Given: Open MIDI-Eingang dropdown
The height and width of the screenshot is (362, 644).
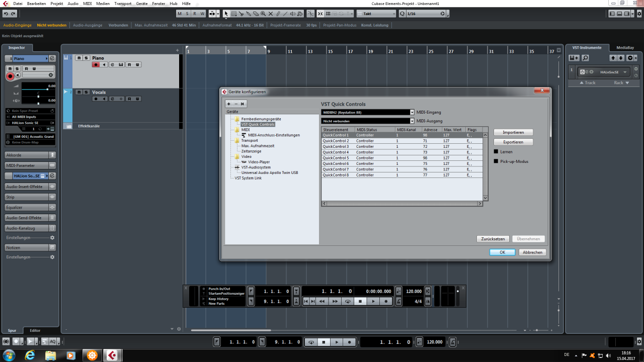Looking at the screenshot, I should [412, 112].
